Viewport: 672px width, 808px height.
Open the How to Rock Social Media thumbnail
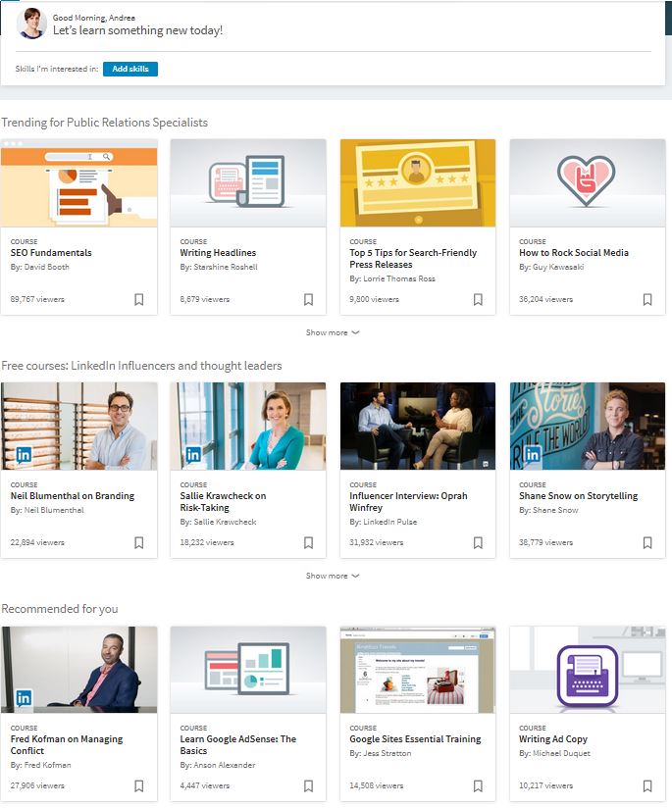pos(588,183)
